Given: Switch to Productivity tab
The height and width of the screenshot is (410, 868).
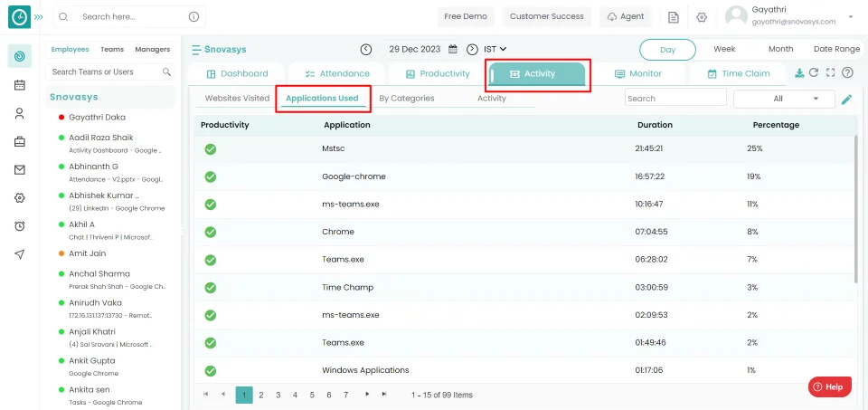Looking at the screenshot, I should pyautogui.click(x=438, y=73).
